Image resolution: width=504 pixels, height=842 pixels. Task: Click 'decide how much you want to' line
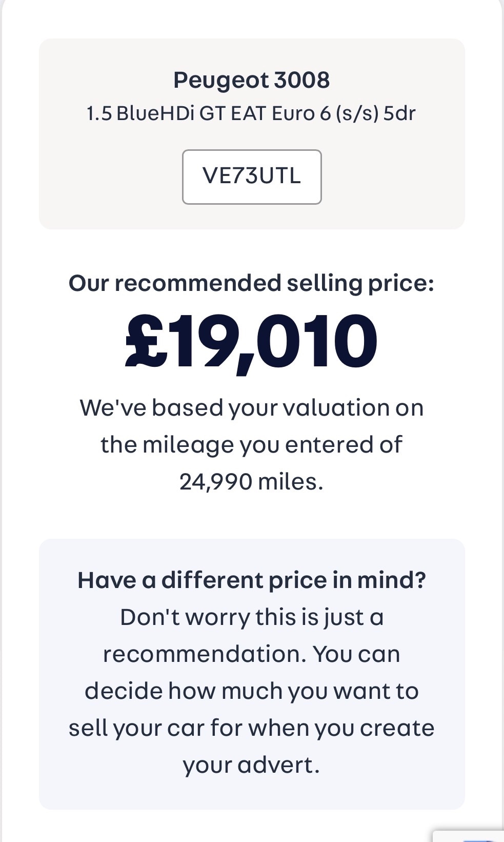click(251, 691)
